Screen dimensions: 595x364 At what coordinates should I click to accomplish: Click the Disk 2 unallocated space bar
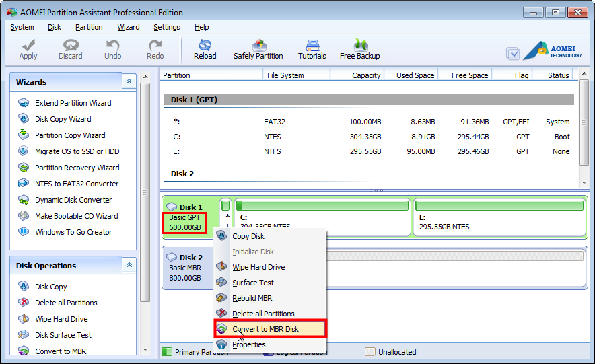454,256
